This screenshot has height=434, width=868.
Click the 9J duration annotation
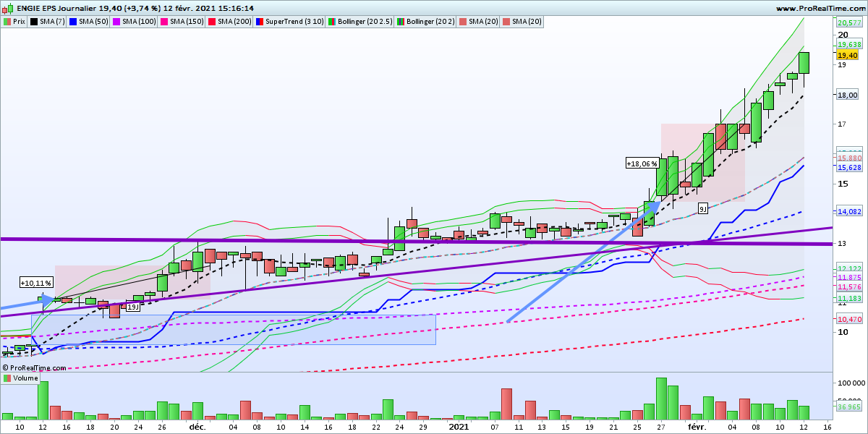point(703,208)
